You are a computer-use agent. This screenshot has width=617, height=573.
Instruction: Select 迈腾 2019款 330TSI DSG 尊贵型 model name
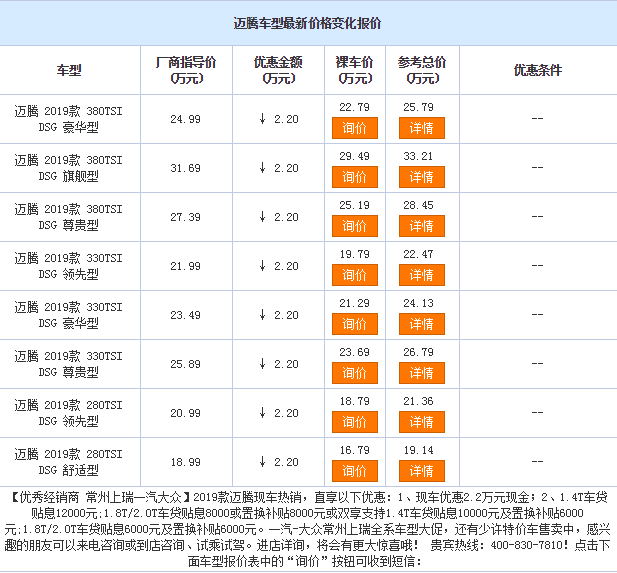click(68, 364)
